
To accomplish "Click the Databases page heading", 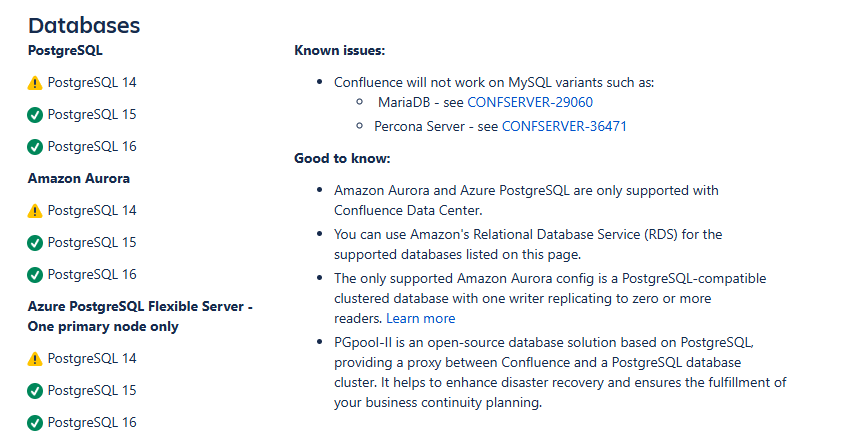I will [x=84, y=26].
